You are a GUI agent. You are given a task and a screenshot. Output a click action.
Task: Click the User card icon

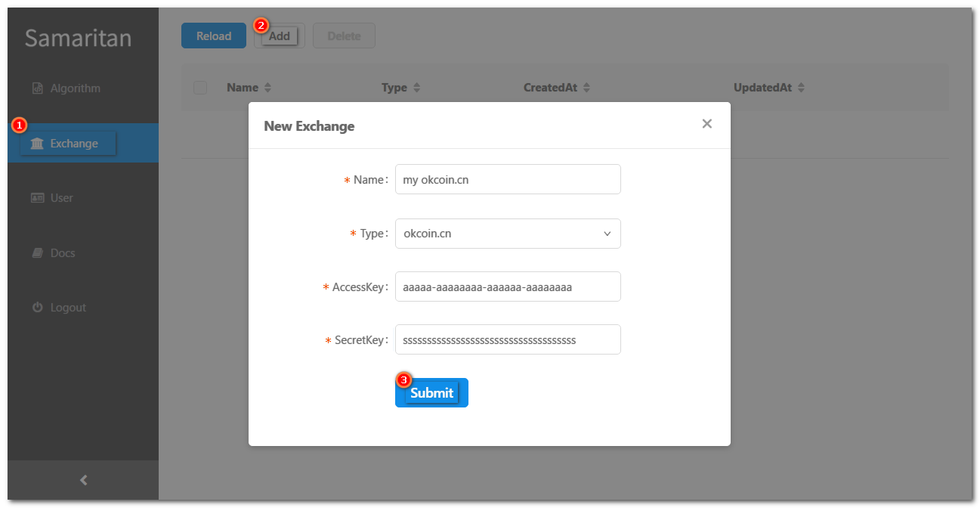pyautogui.click(x=38, y=198)
